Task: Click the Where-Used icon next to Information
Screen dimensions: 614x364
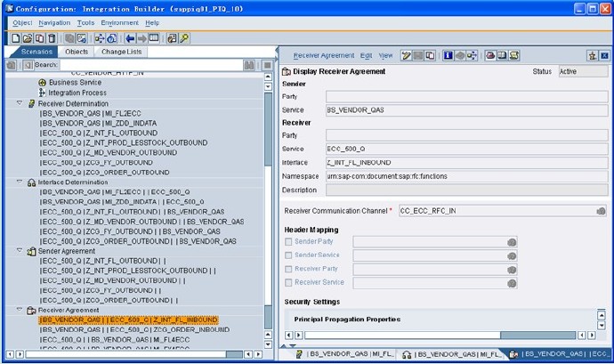Action: [x=472, y=56]
